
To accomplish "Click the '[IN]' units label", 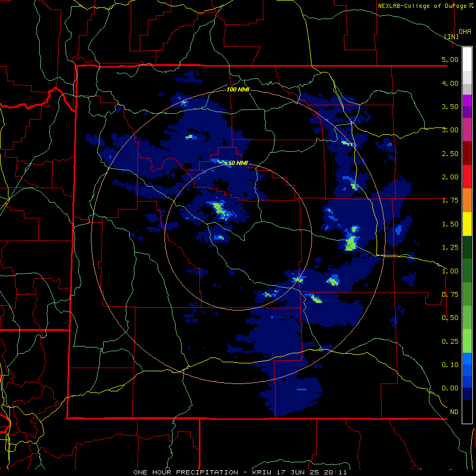I will coord(452,36).
